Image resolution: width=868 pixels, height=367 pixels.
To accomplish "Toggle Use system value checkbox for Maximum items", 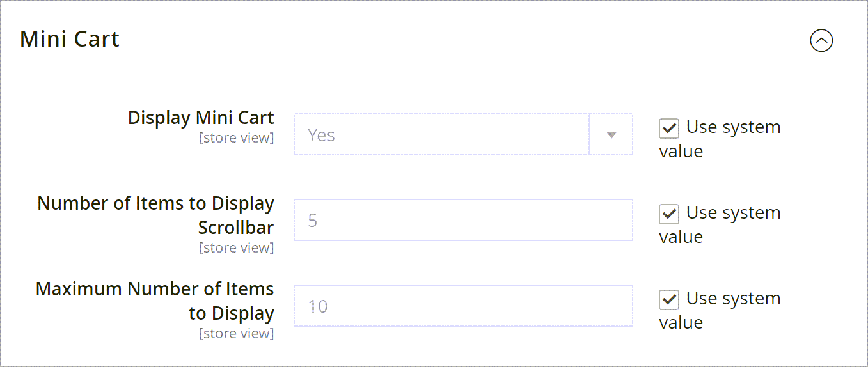I will (669, 300).
